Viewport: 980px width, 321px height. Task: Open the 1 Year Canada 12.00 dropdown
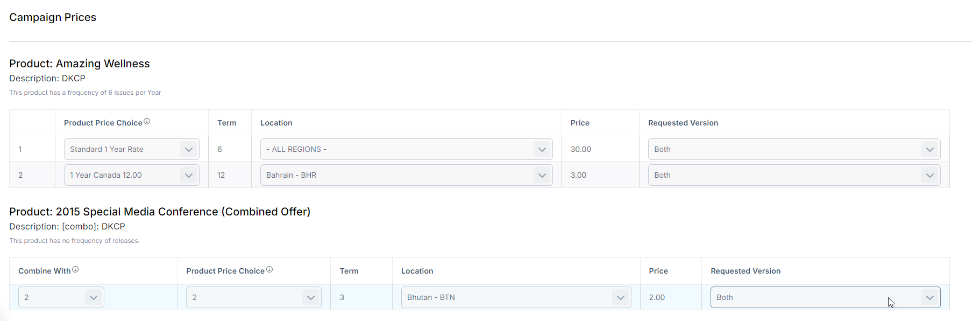[131, 175]
